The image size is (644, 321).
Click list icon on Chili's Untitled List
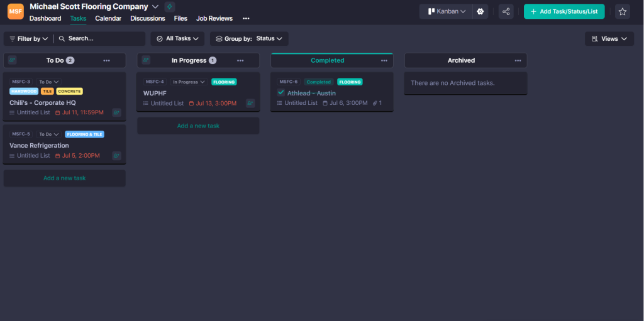coord(12,112)
